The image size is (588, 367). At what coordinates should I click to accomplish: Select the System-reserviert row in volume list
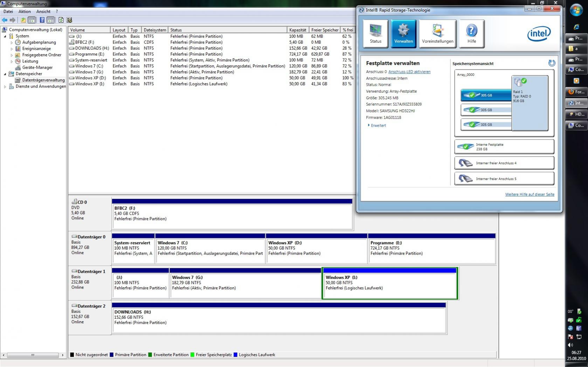[x=212, y=60]
